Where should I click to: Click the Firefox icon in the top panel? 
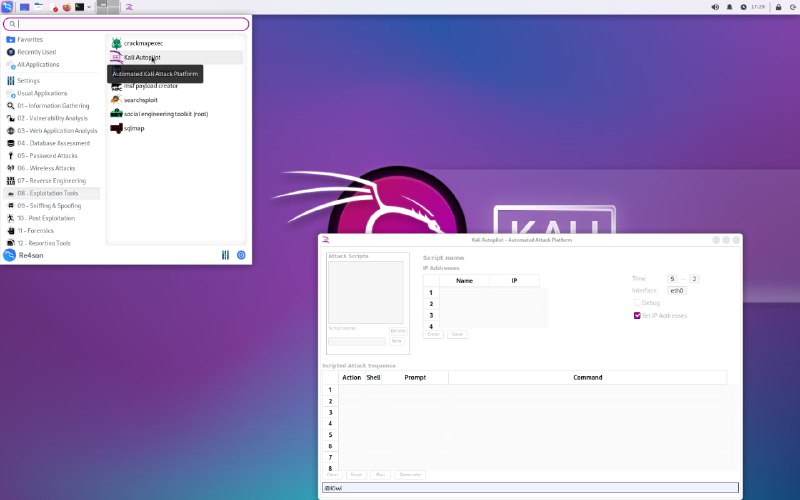coord(66,7)
